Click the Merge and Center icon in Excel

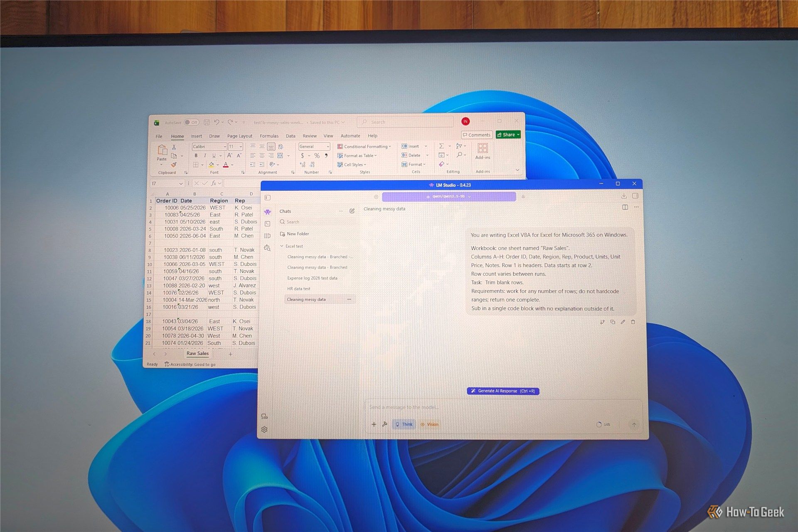(x=280, y=155)
